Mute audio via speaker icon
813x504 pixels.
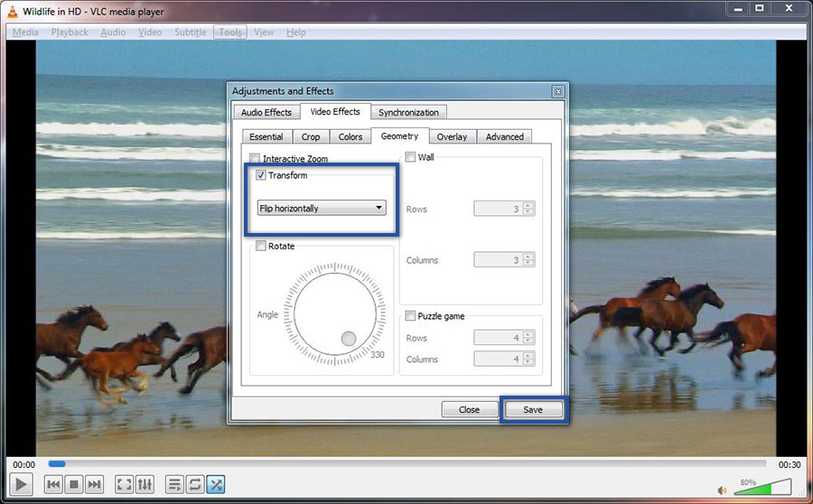(722, 490)
